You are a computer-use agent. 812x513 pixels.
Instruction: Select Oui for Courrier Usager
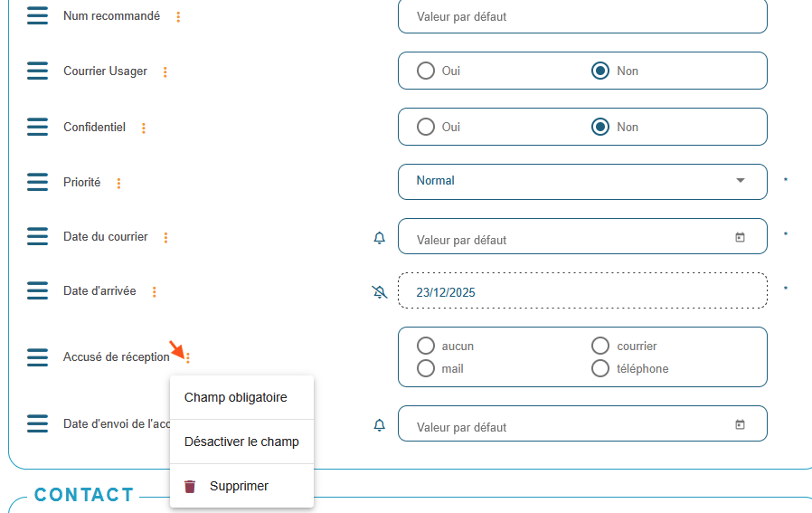pos(426,71)
